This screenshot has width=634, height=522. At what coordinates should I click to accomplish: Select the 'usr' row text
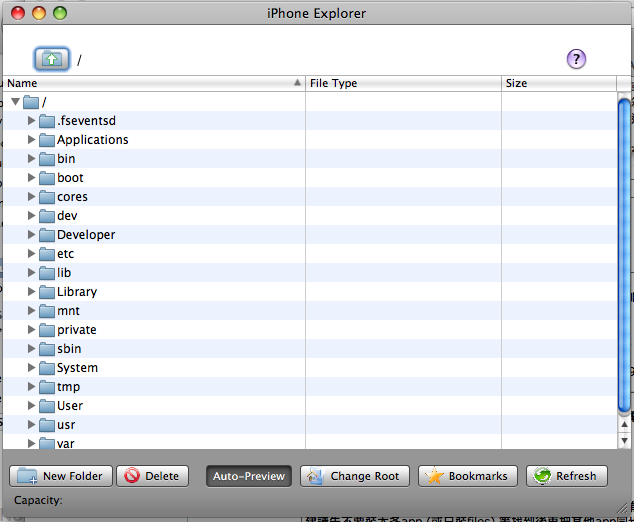[x=66, y=425]
